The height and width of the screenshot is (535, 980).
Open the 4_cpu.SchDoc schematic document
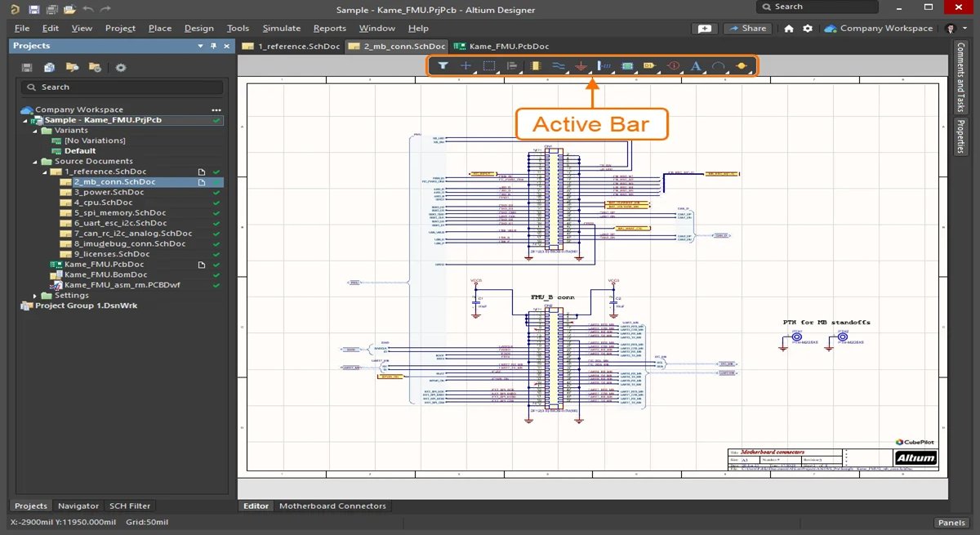point(103,203)
